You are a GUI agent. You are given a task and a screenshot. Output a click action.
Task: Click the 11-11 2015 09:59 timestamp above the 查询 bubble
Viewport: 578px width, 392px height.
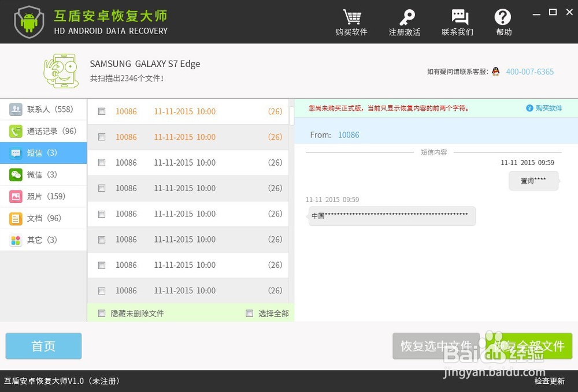pyautogui.click(x=527, y=162)
